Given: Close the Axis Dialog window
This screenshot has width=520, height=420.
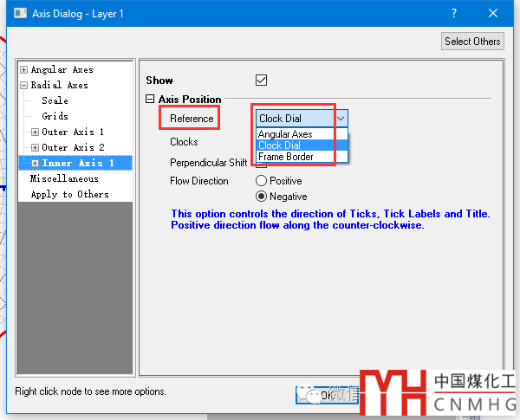Looking at the screenshot, I should point(493,14).
